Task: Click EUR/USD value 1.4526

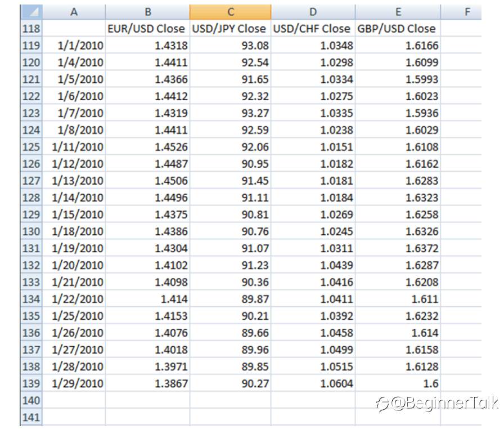Action: pos(147,147)
